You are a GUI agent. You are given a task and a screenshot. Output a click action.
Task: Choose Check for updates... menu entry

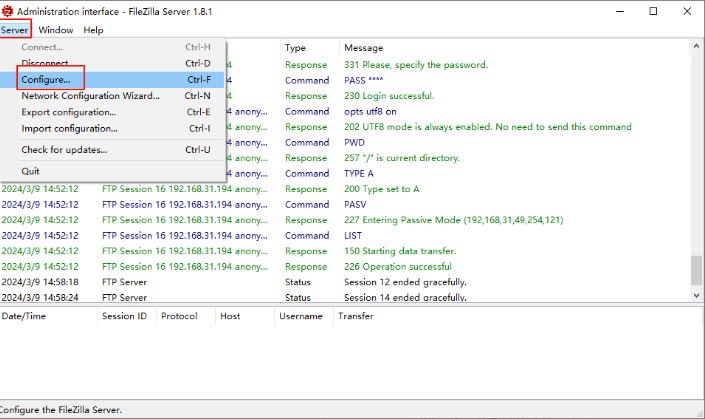(112, 150)
